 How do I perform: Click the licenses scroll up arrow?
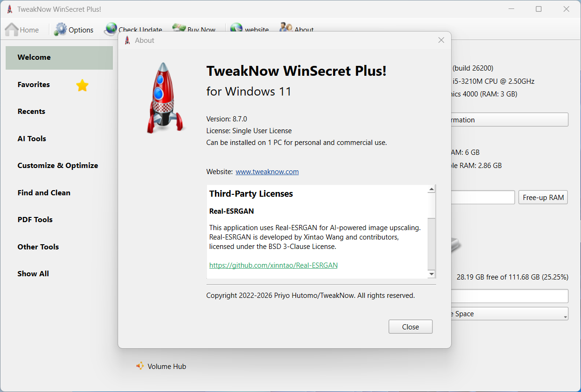(431, 189)
